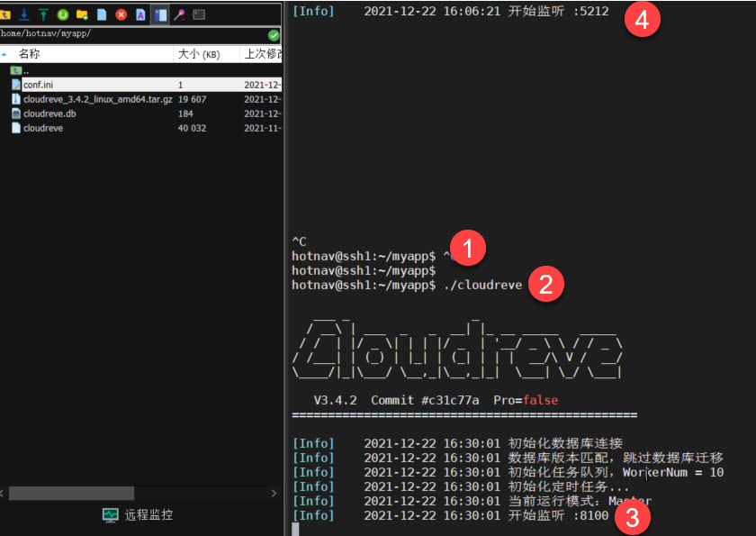756x536 pixels.
Task: Click the purple 'A' encoding icon
Action: point(140,14)
